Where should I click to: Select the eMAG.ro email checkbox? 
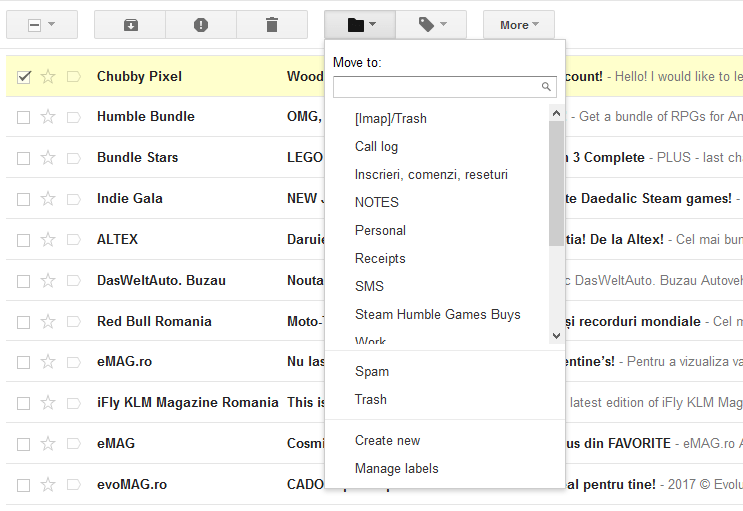24,362
